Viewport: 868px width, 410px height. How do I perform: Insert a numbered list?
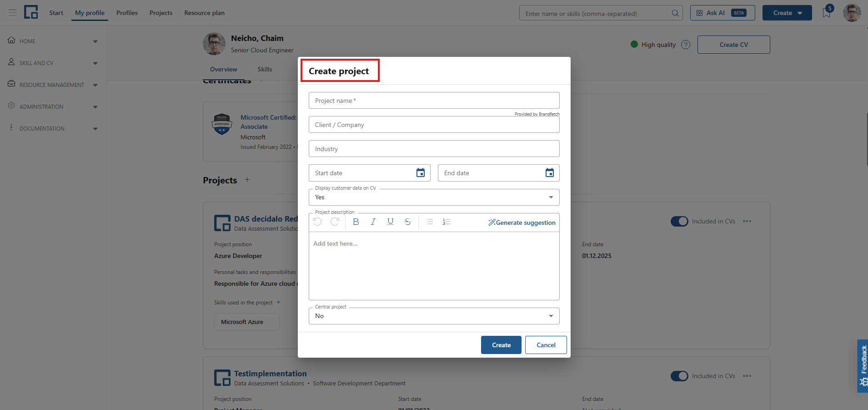click(447, 222)
